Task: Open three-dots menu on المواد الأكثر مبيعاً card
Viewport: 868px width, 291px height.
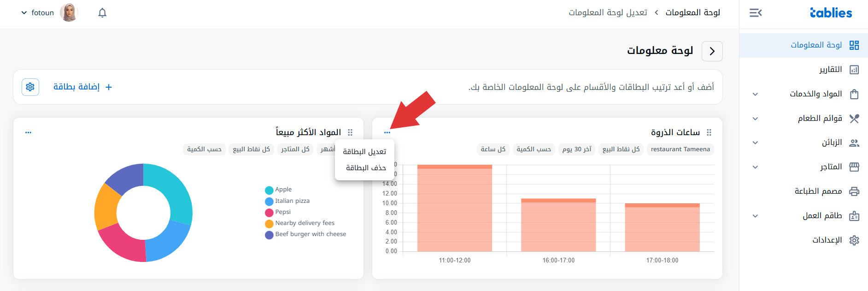Action: tap(29, 132)
